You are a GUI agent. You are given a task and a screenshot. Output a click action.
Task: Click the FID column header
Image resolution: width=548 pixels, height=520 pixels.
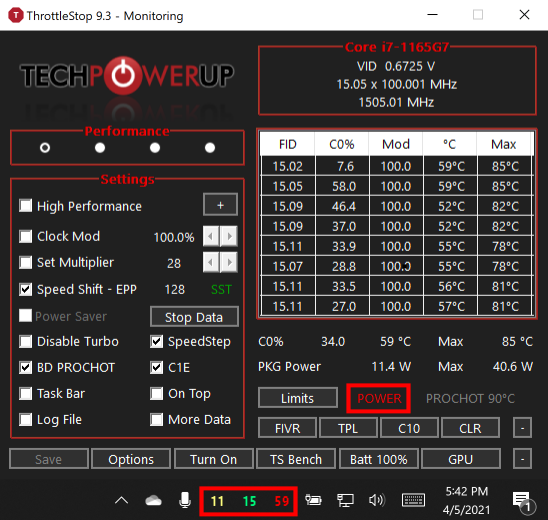287,144
